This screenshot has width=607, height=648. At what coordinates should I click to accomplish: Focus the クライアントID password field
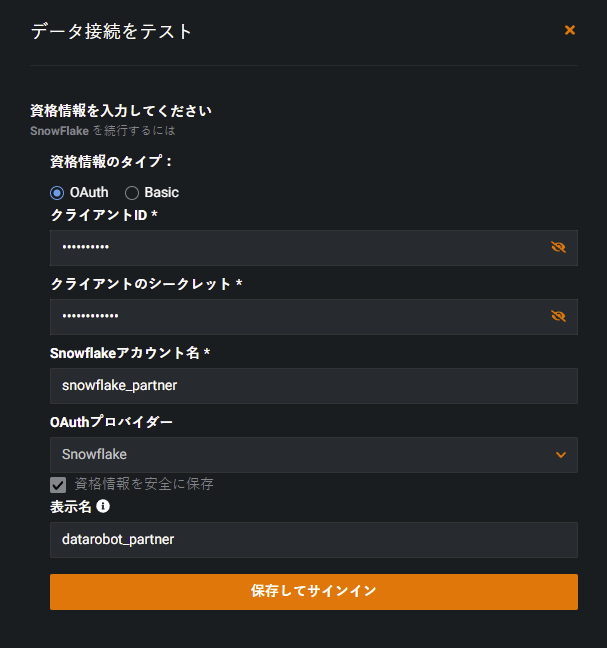coord(300,247)
